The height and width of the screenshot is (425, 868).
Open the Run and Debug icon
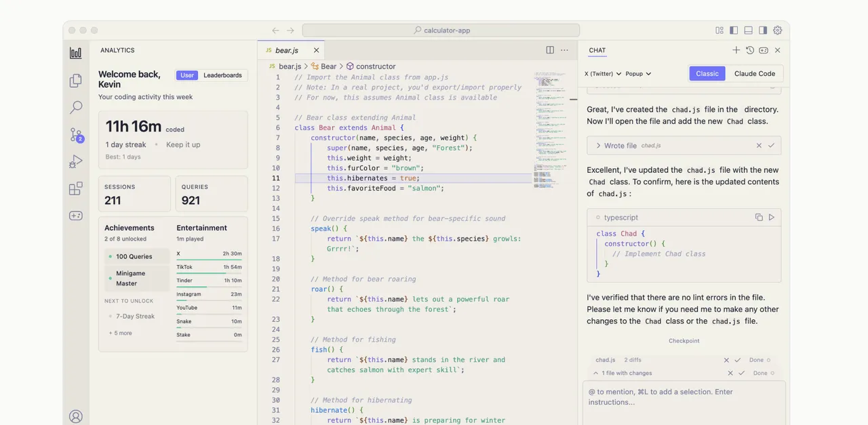(x=76, y=161)
